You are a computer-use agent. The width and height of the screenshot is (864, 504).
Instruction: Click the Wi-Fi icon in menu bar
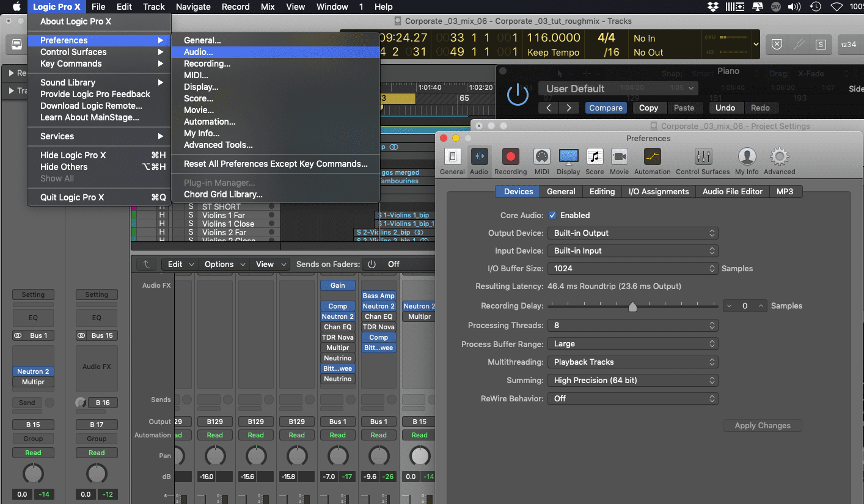(x=836, y=7)
